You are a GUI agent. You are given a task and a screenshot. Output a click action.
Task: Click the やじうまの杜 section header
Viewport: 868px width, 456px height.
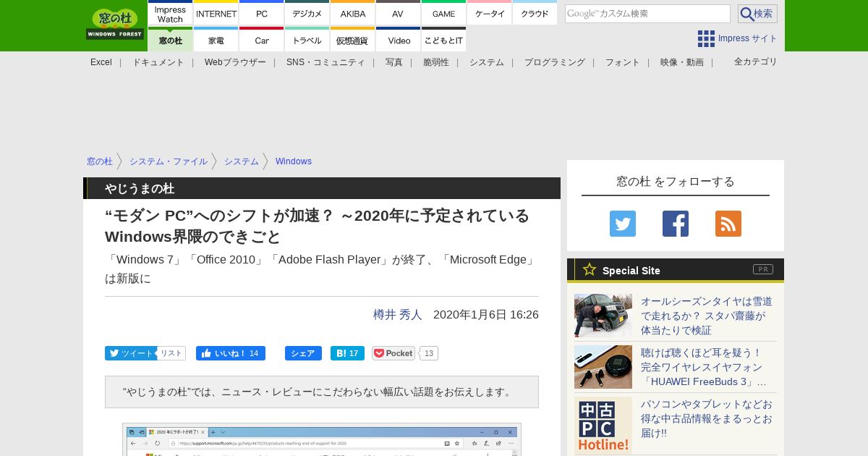322,188
